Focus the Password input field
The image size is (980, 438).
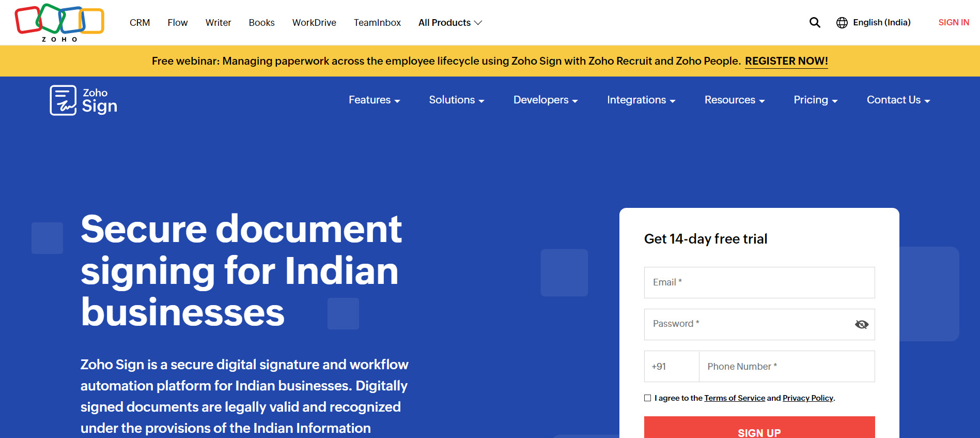click(x=759, y=324)
